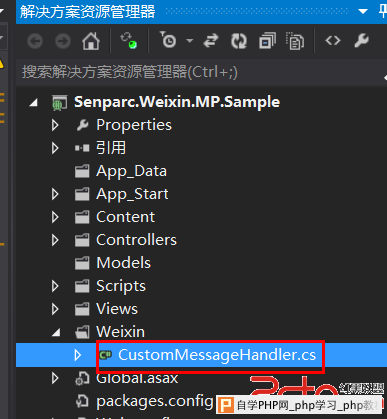Expand the Controllers folder

click(x=55, y=240)
